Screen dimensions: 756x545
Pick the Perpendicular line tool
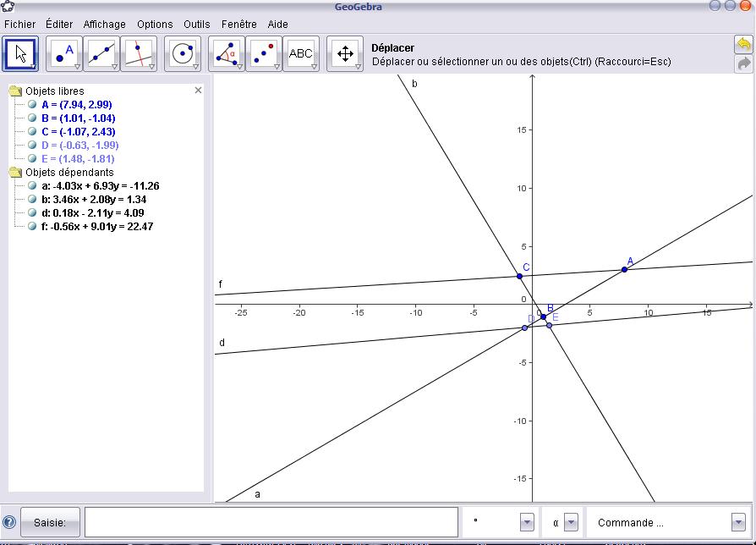[139, 53]
